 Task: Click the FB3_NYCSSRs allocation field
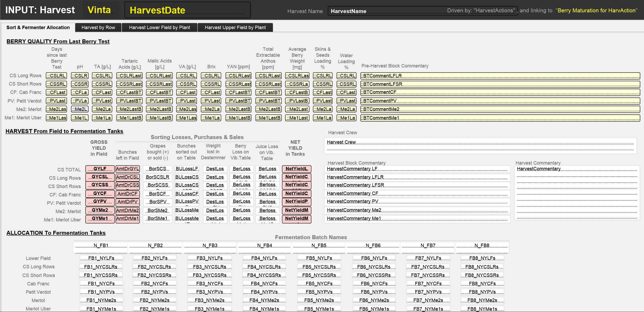point(209,275)
